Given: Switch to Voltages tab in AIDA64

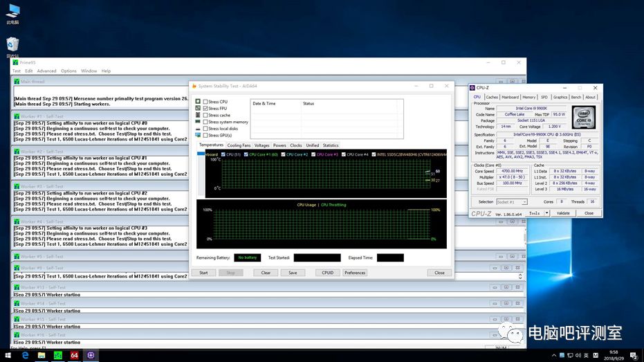Looking at the screenshot, I should (261, 145).
